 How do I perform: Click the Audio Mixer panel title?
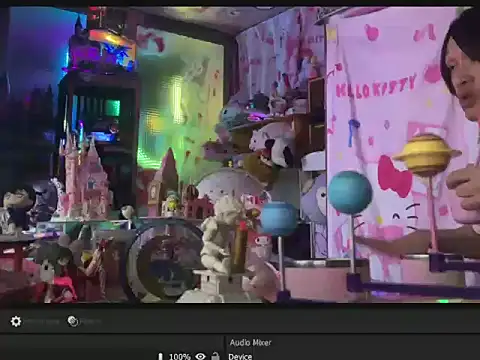click(250, 343)
